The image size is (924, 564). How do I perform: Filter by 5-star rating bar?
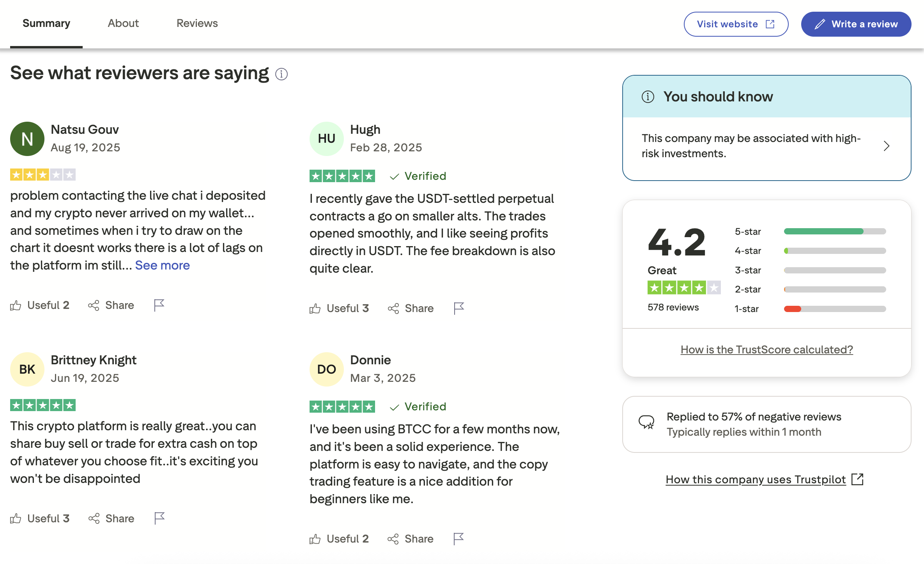(x=835, y=232)
